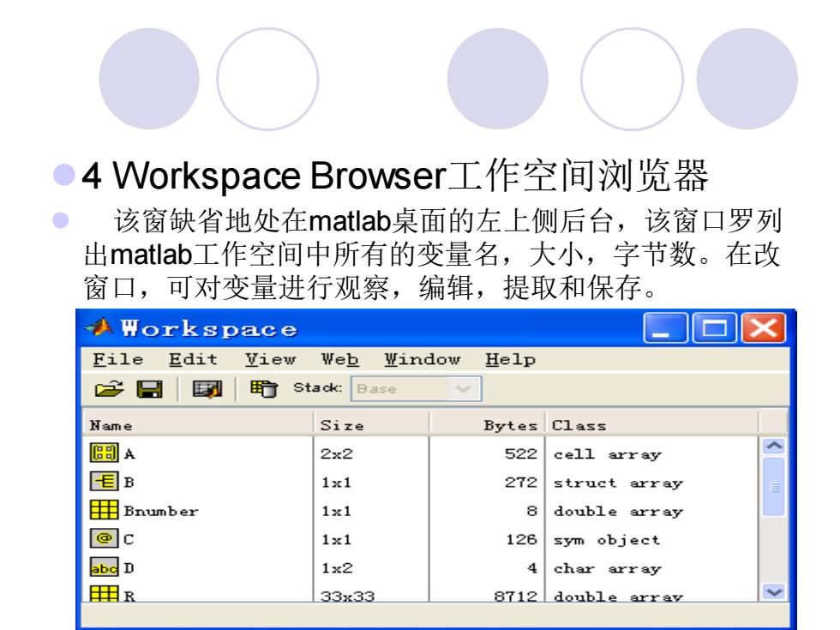Open the File menu
840x630 pixels.
[118, 359]
